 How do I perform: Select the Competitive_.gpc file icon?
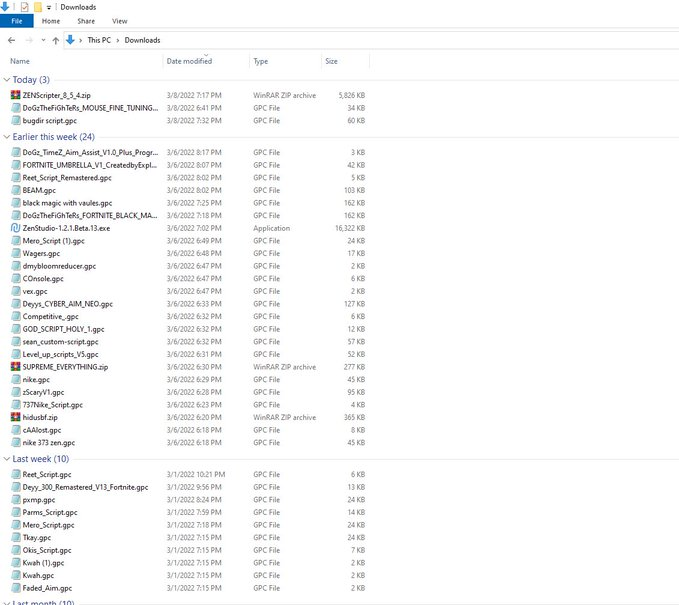pos(16,316)
